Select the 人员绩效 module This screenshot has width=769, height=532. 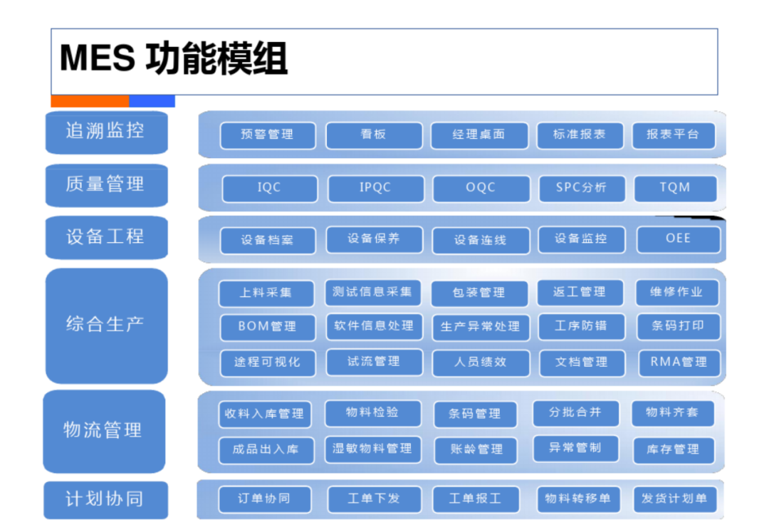pyautogui.click(x=481, y=363)
